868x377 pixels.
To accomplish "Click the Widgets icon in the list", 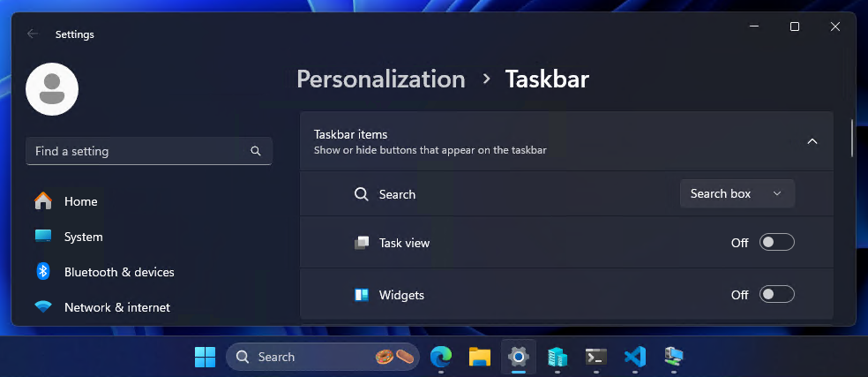I will [362, 295].
